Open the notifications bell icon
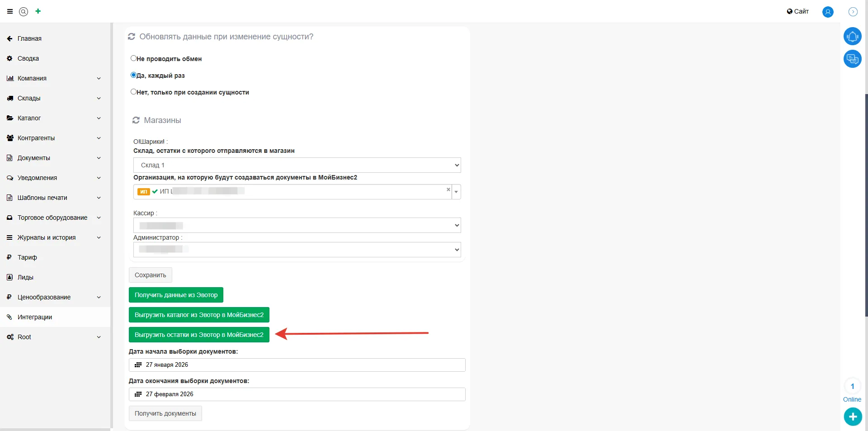The height and width of the screenshot is (431, 868). (x=852, y=36)
